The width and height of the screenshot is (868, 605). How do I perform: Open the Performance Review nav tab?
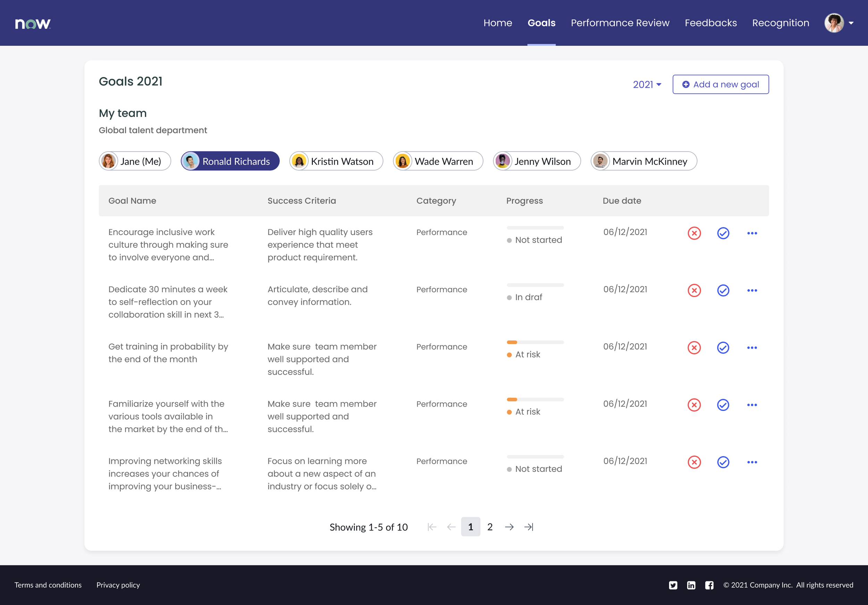pos(620,23)
